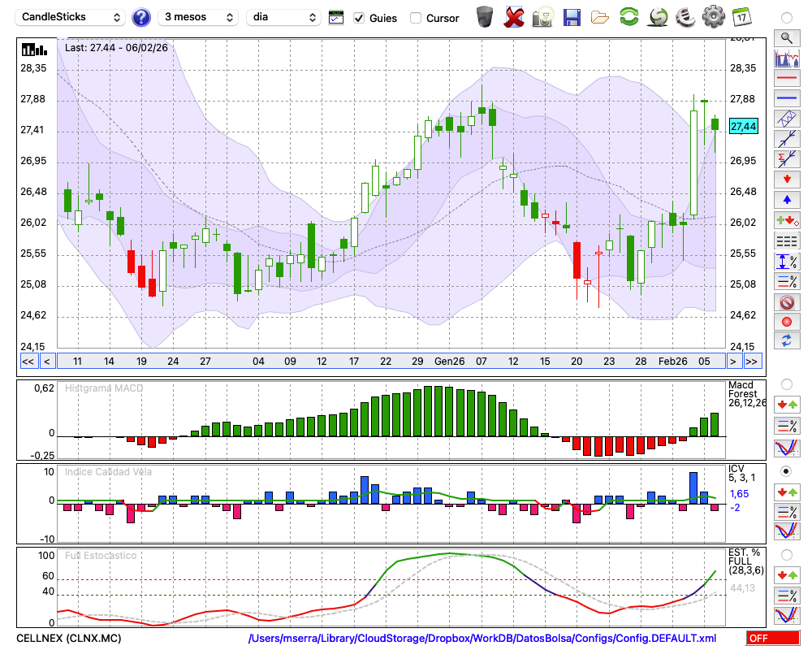Select the red horizontal line tool
Viewport: 812px width, 650px height.
pyautogui.click(x=787, y=78)
